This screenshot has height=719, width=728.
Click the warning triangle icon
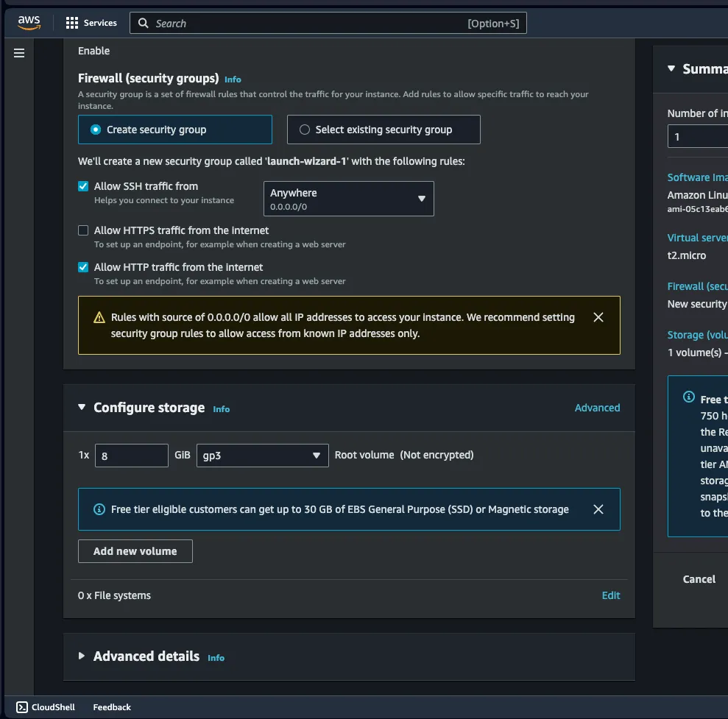[99, 317]
